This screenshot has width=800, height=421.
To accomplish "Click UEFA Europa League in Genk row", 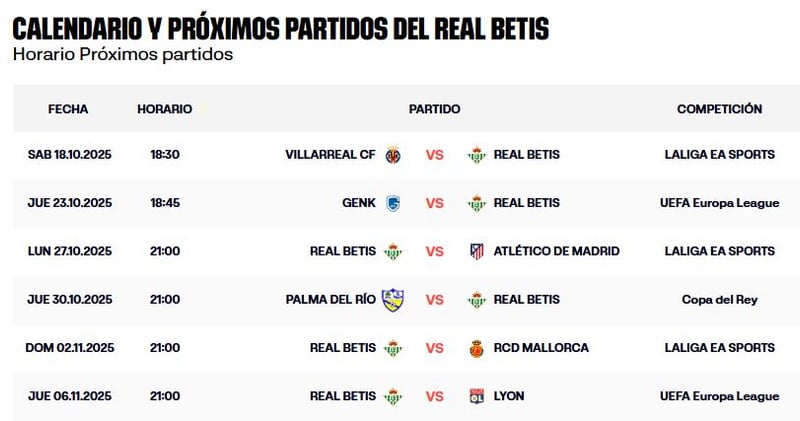I will (719, 203).
